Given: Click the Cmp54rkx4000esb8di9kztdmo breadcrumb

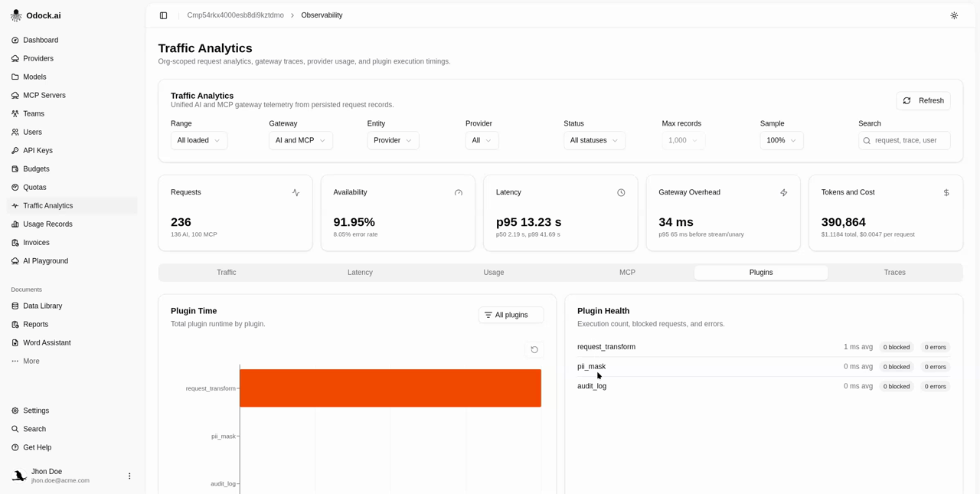Looking at the screenshot, I should tap(235, 15).
